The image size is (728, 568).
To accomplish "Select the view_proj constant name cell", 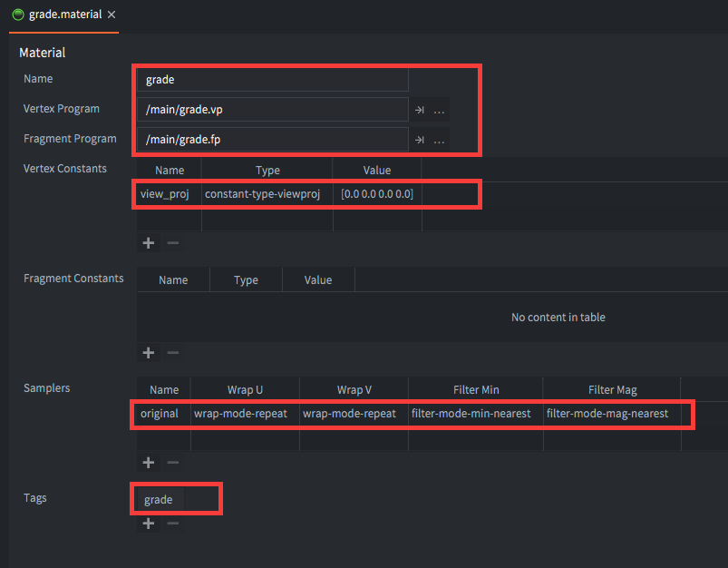I will coord(165,194).
